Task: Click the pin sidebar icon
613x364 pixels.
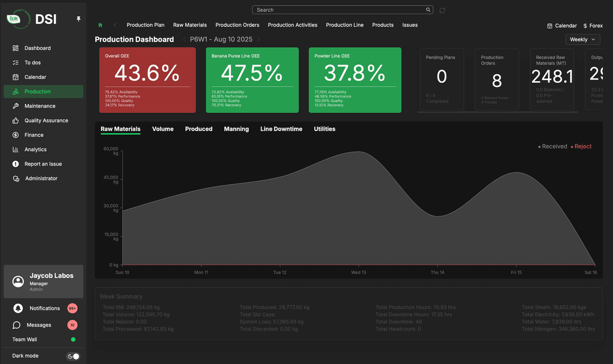Action: tap(78, 19)
